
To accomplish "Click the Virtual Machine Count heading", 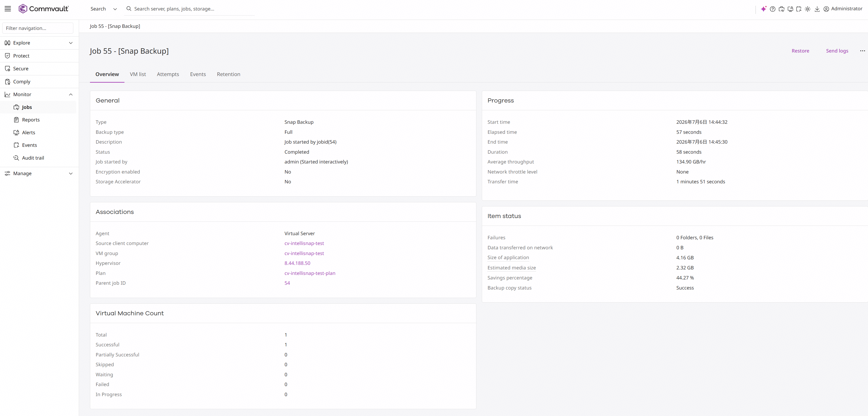I will 130,313.
